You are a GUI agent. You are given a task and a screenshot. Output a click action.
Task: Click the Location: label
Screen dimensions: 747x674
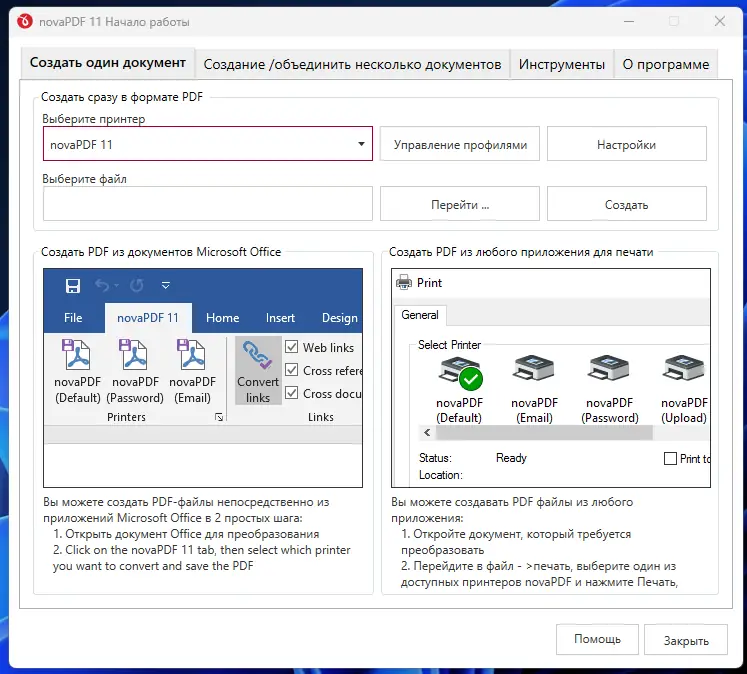(x=441, y=475)
